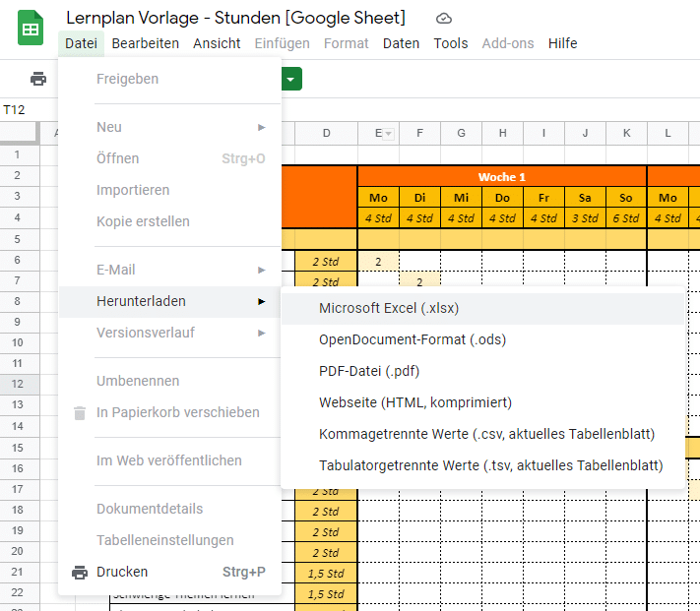Click the Google Sheets home logo
Viewport: 700px width, 611px height.
coord(31,29)
